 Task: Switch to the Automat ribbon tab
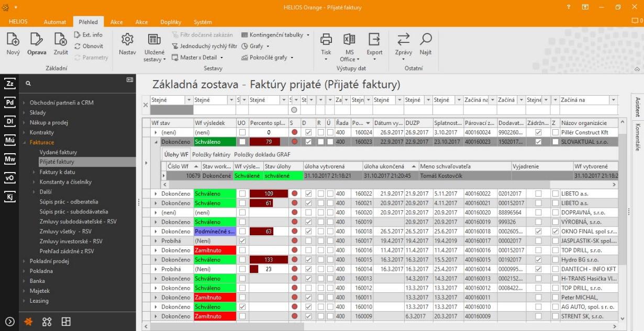pyautogui.click(x=55, y=22)
